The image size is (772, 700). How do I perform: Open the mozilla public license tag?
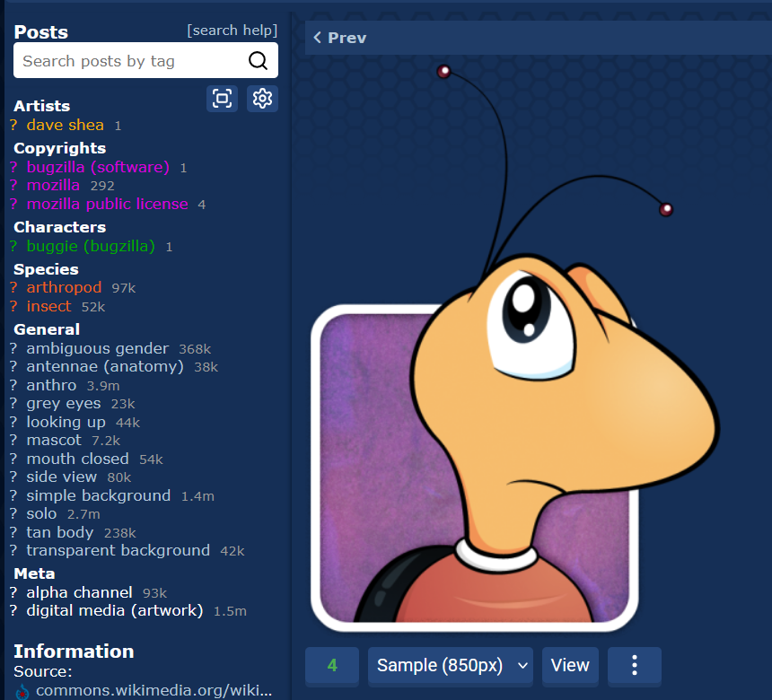[107, 205]
